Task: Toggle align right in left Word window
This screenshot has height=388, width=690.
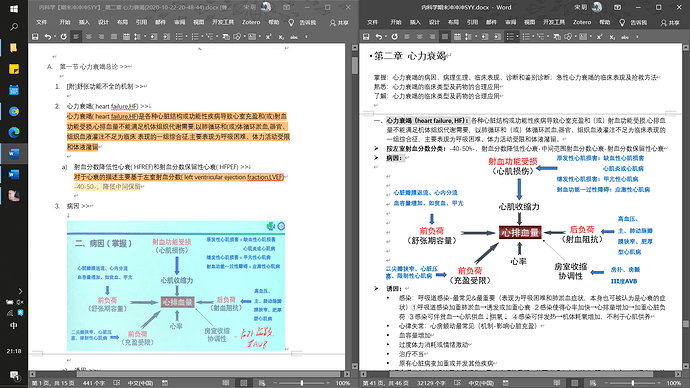Action: tap(101, 37)
